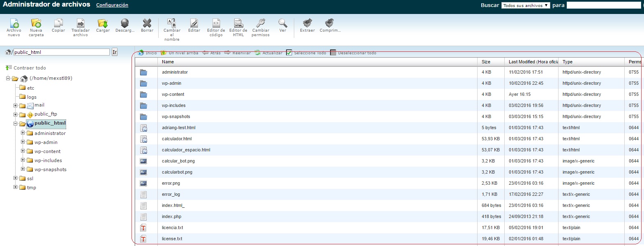Click the Borrar delete icon

(x=147, y=23)
